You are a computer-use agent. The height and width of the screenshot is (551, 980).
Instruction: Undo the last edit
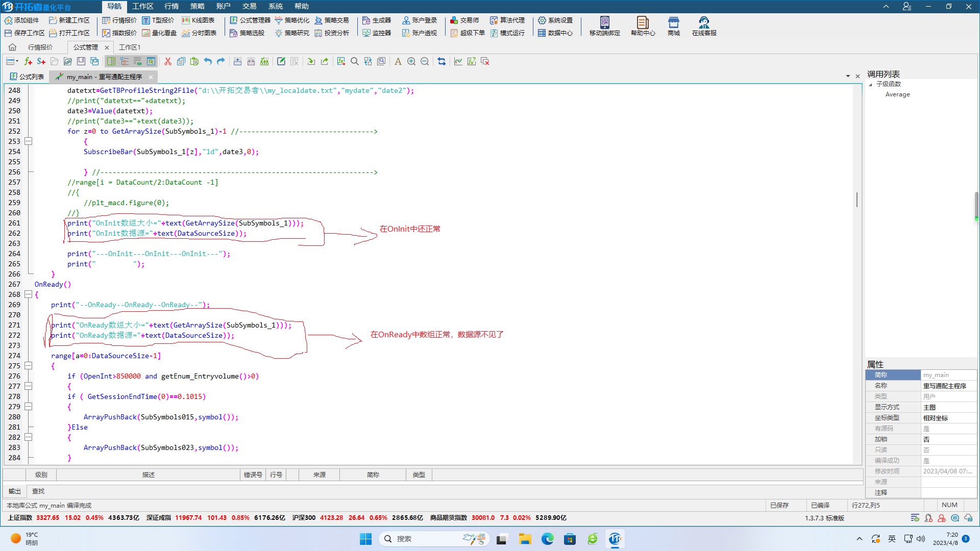tap(208, 61)
